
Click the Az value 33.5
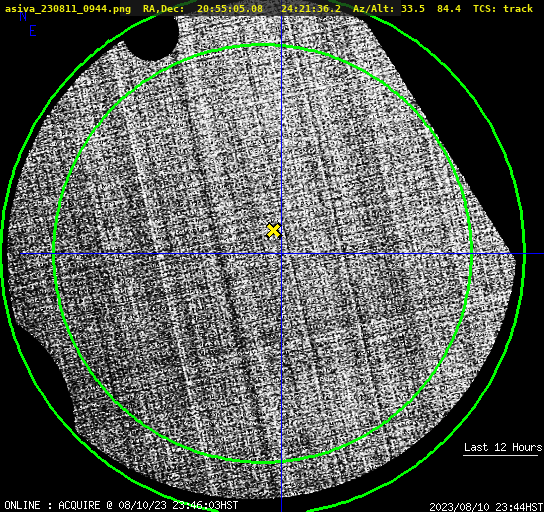pyautogui.click(x=413, y=8)
